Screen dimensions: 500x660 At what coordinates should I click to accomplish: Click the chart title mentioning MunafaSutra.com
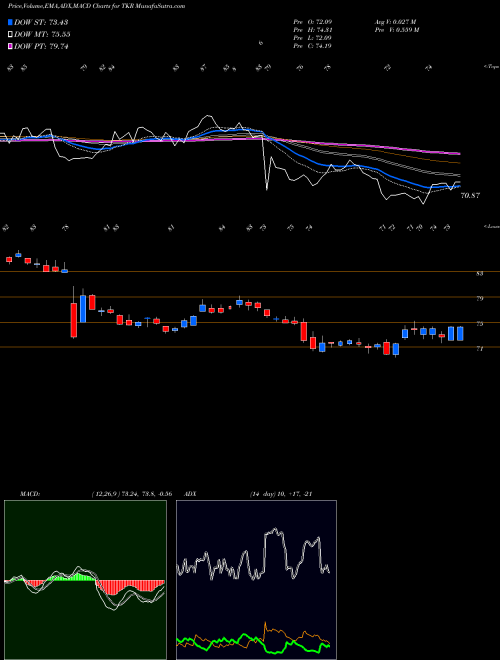tap(96, 6)
